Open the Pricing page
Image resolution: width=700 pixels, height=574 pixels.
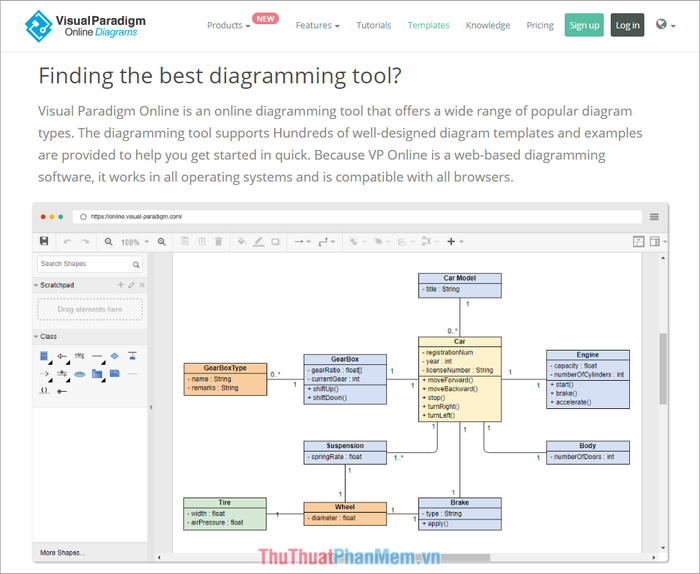coord(540,25)
